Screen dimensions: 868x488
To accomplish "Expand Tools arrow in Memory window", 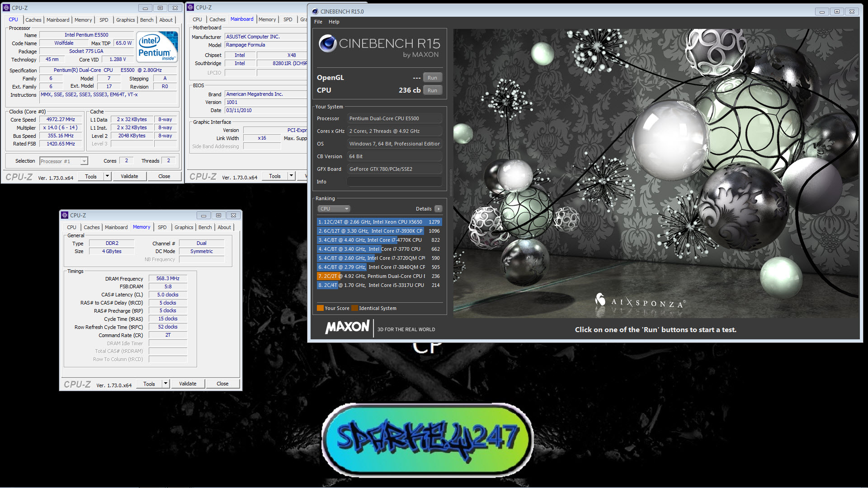I will [166, 384].
